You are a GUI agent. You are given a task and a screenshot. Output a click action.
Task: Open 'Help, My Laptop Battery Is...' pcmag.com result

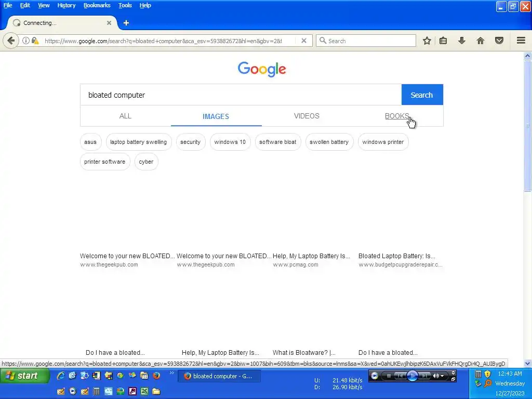[x=311, y=256]
